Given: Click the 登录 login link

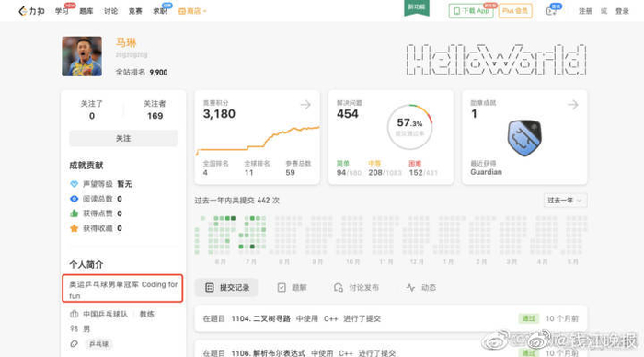Looking at the screenshot, I should [622, 11].
